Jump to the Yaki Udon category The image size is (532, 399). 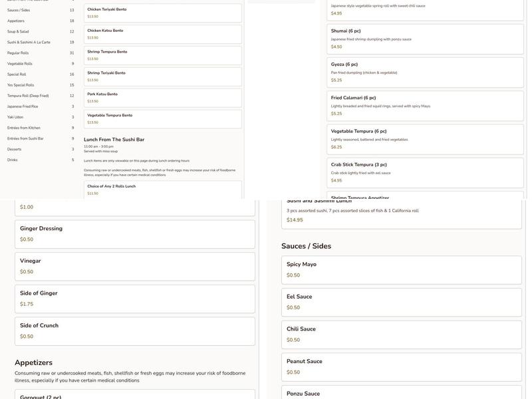(x=15, y=117)
